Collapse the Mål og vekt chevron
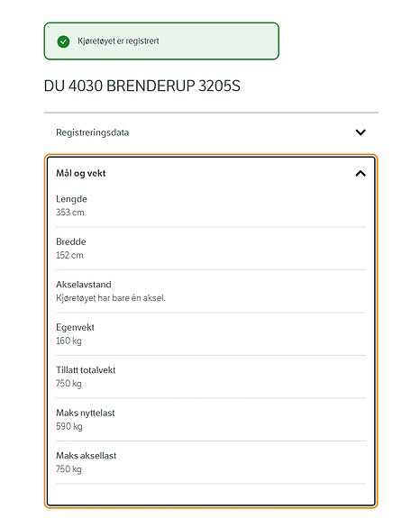This screenshot has width=420, height=518. [x=361, y=174]
